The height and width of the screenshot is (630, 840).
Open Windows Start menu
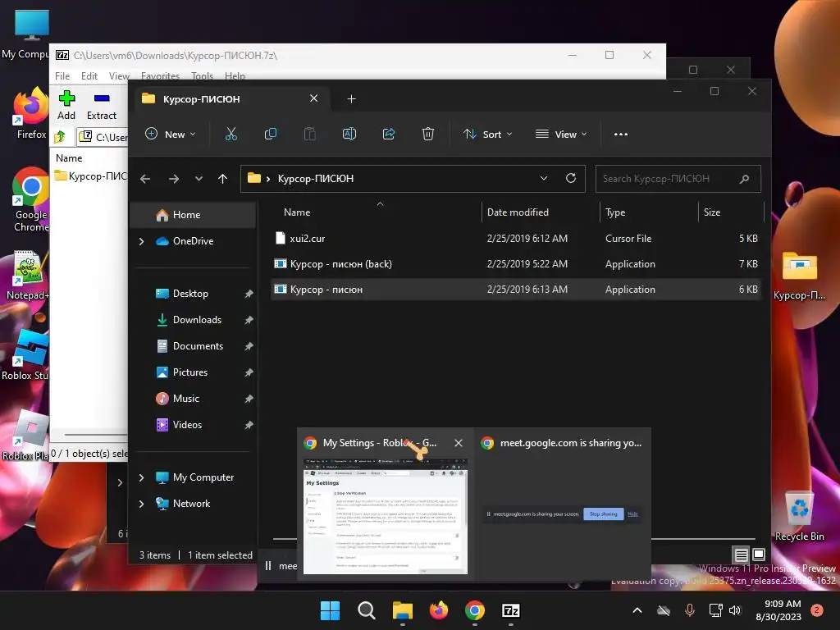coord(330,610)
